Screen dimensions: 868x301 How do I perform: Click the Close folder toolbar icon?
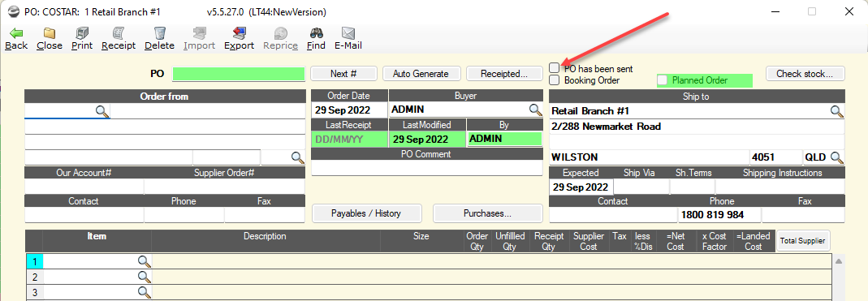pyautogui.click(x=50, y=33)
